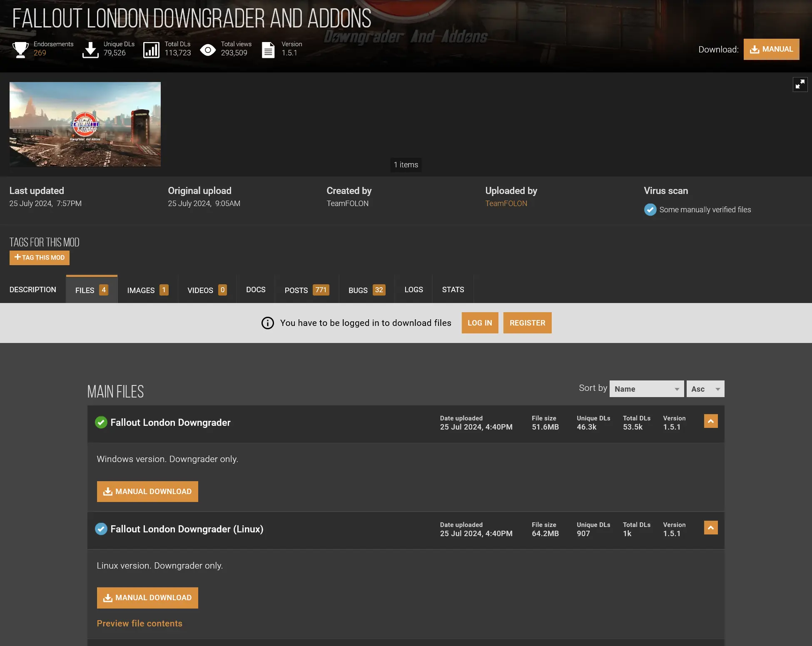Collapse the Fallout London Downgrader (Linux) entry

[711, 528]
